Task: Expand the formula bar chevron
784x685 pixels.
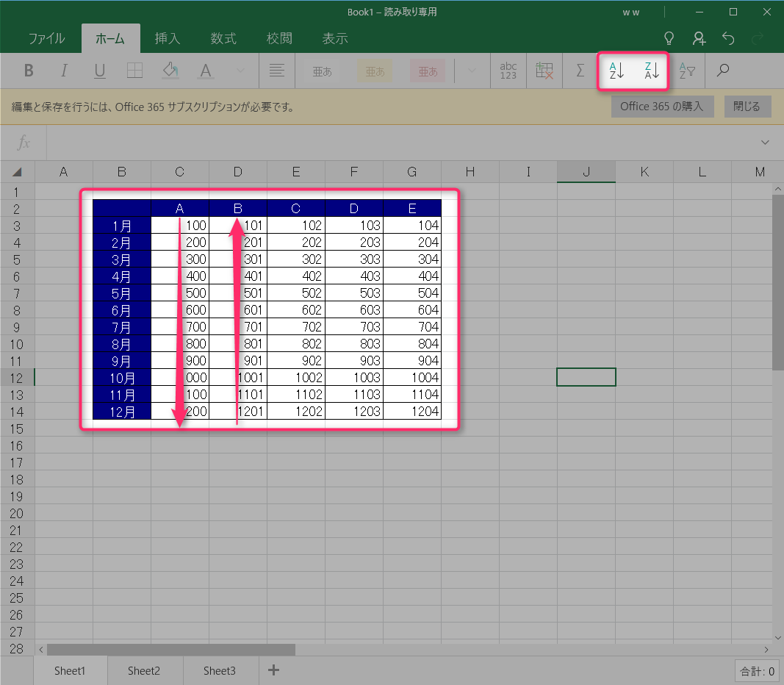Action: [x=765, y=143]
